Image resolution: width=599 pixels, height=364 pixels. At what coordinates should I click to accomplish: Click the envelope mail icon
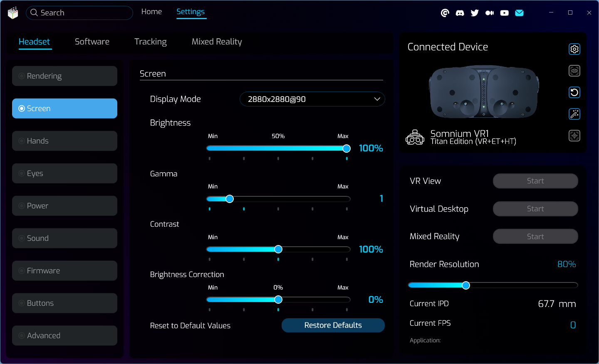519,13
